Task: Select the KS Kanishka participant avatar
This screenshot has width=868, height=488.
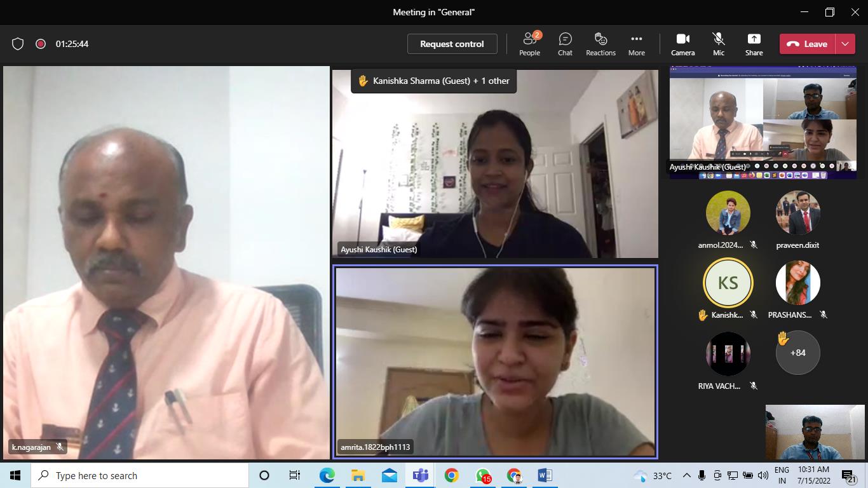Action: [x=728, y=283]
